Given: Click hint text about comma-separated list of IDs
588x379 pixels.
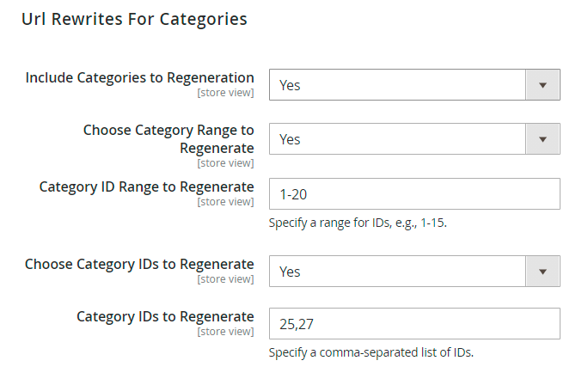Looking at the screenshot, I should [x=371, y=352].
